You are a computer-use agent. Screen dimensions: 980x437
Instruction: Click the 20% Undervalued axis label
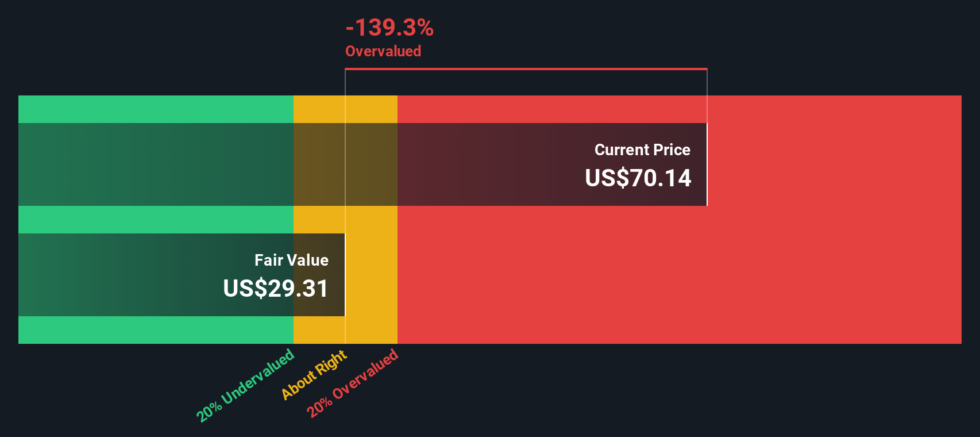(x=245, y=385)
